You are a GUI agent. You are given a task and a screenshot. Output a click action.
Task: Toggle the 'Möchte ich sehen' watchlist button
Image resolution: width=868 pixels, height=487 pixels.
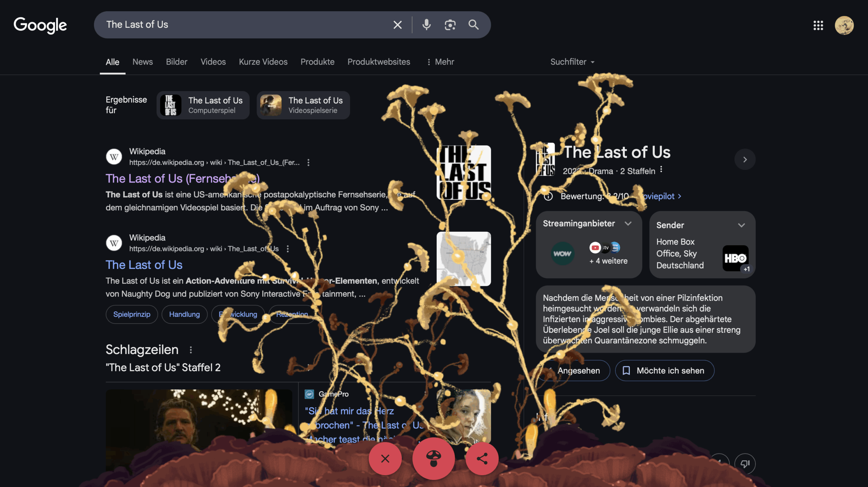665,371
